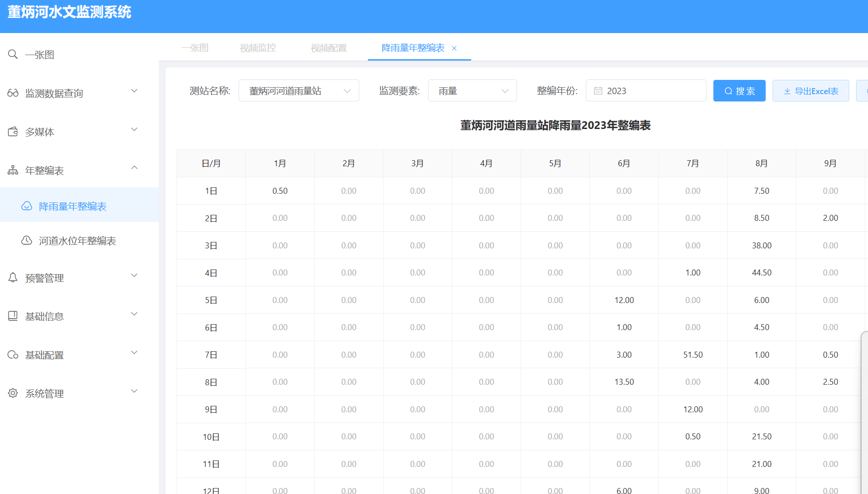Viewport: 868px width, 494px height.
Task: Select the 降雨量年整编表 tab
Action: point(413,48)
